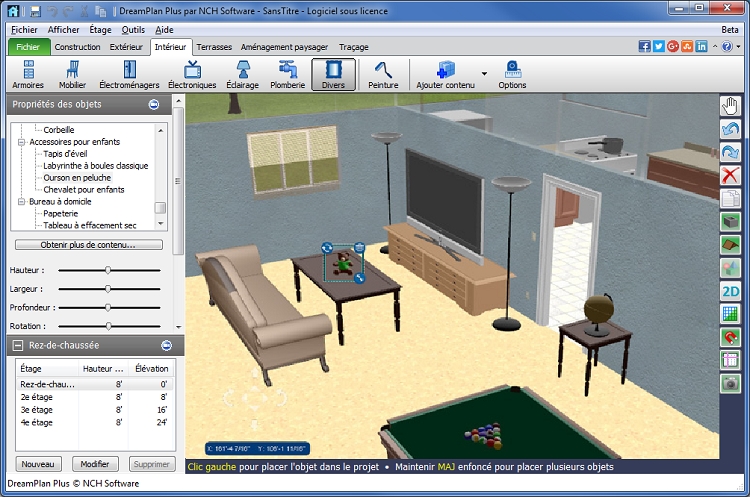Click the Supprimer button
The width and height of the screenshot is (750, 497).
[152, 464]
